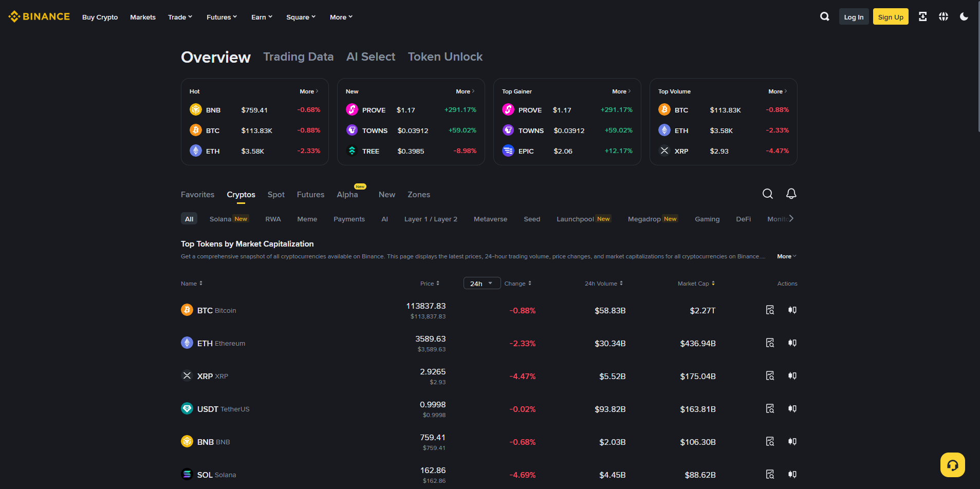Select the Favorites tab
Viewport: 980px width, 489px height.
coord(197,195)
